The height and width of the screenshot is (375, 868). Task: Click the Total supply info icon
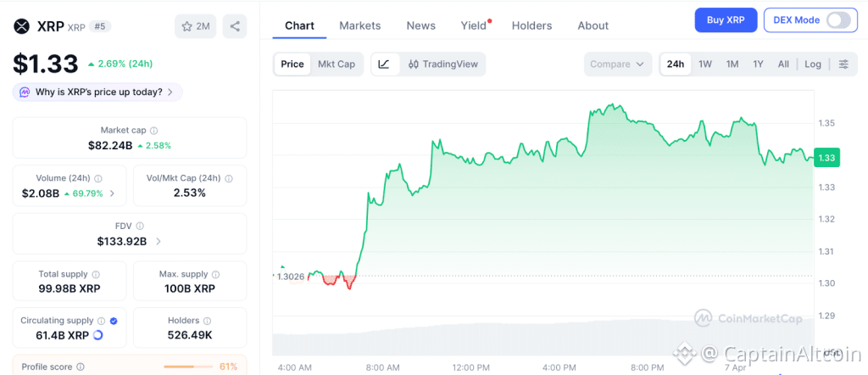click(x=96, y=275)
